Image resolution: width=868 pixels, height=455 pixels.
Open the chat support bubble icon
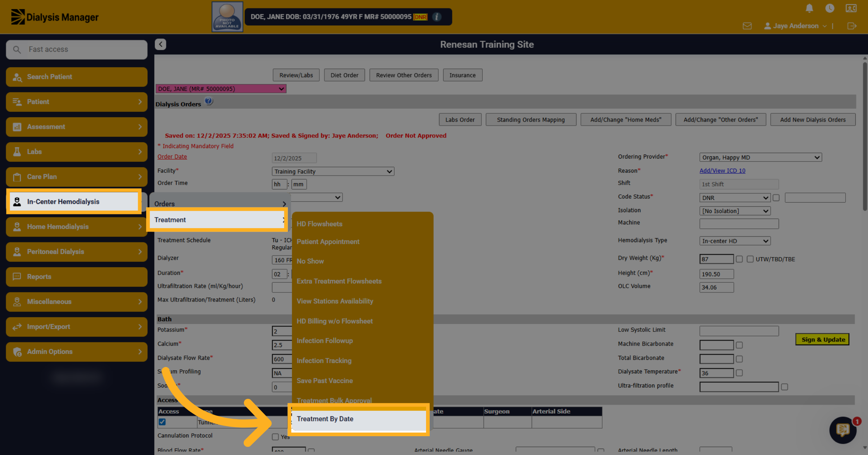[x=843, y=430]
